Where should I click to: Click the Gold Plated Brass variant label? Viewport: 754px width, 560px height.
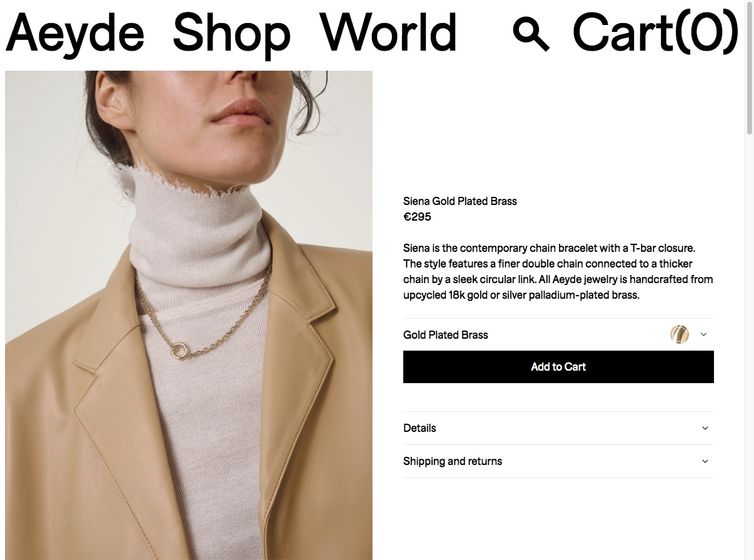pos(446,335)
